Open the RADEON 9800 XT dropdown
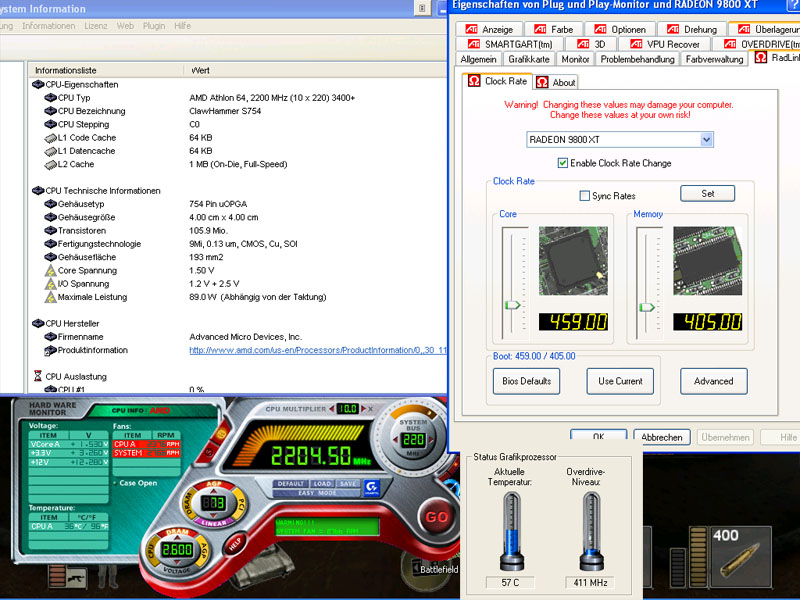This screenshot has width=800, height=600. pyautogui.click(x=706, y=139)
